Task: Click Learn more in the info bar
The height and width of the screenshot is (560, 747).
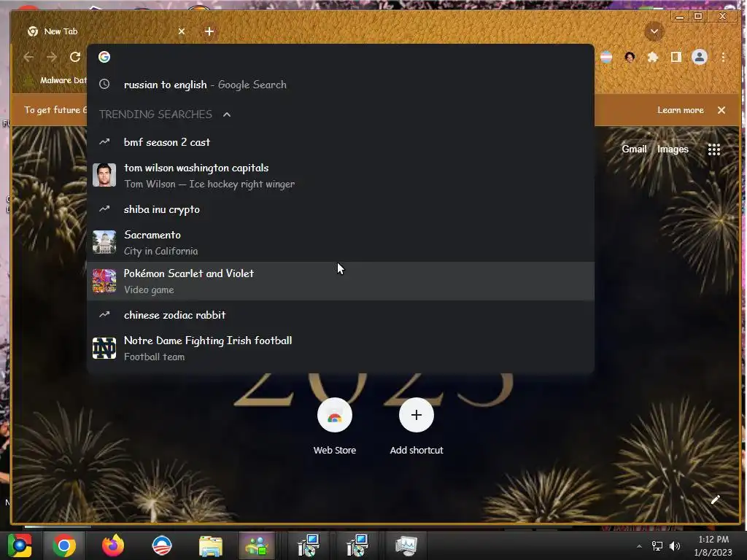Action: click(x=681, y=110)
